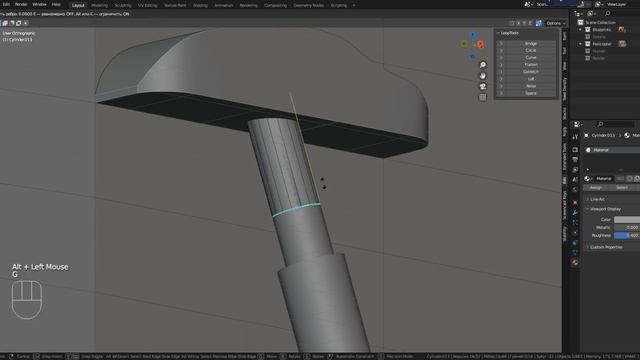
Task: Toggle the Helicopter collection checkbox in outliner
Action: (x=588, y=44)
